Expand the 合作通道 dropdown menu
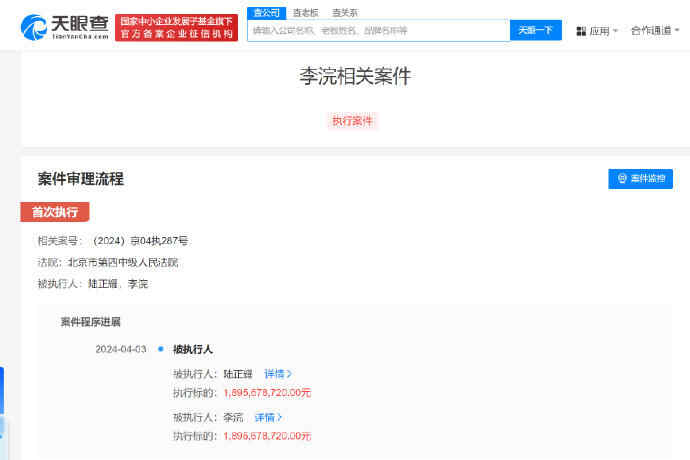 (655, 31)
